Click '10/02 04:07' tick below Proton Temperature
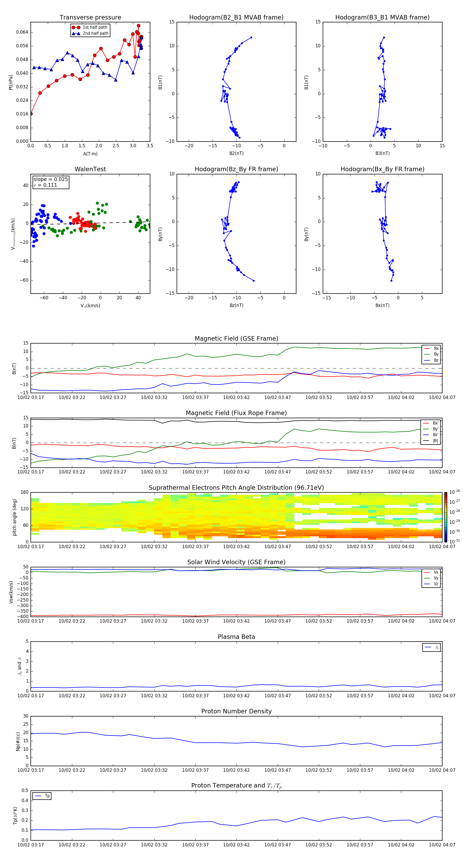 click(x=442, y=845)
